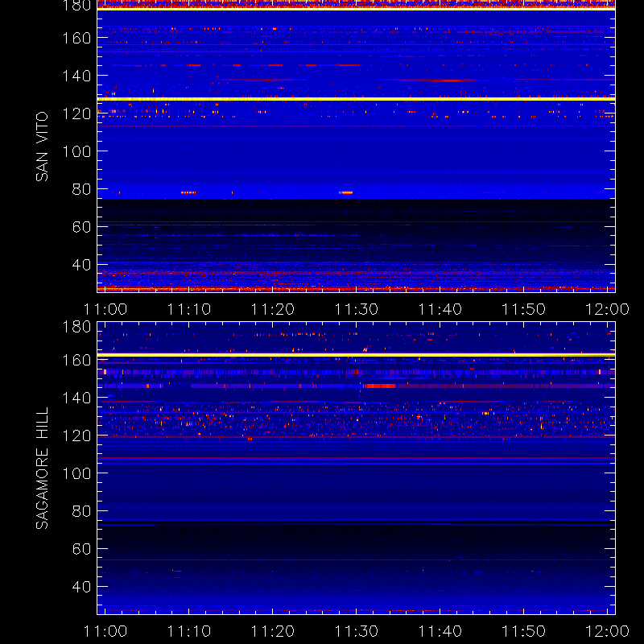Click the bright yellow band in San Vito spectrogram
Image resolution: width=644 pixels, height=644 pixels.
(356, 99)
